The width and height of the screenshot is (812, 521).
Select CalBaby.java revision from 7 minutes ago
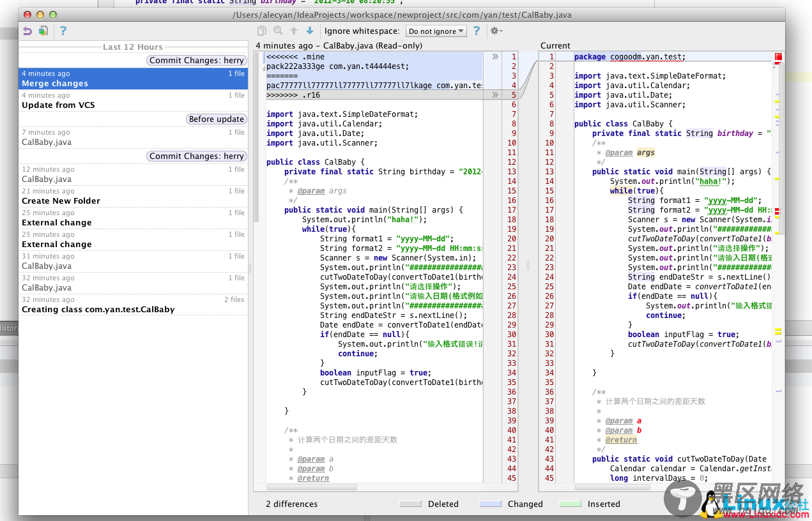(133, 137)
